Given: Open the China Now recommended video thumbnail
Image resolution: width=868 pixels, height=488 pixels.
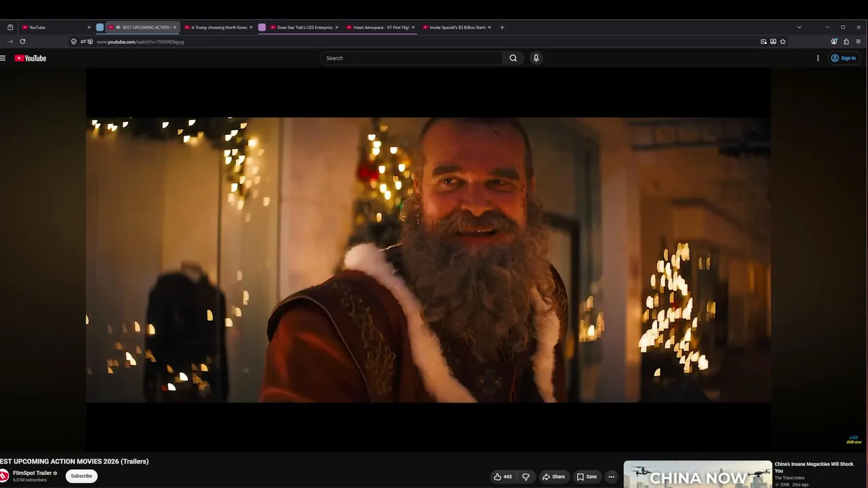Looking at the screenshot, I should click(697, 474).
